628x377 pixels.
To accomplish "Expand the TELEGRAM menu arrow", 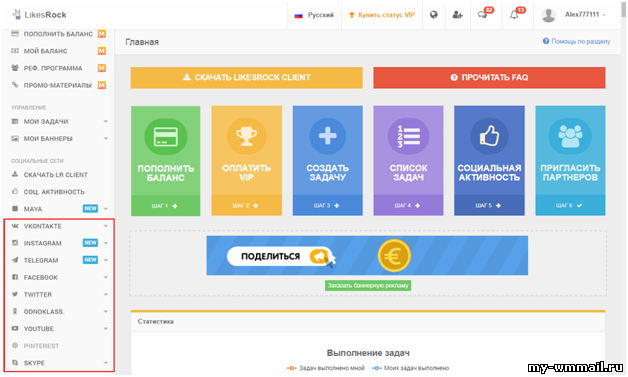I will pyautogui.click(x=106, y=260).
